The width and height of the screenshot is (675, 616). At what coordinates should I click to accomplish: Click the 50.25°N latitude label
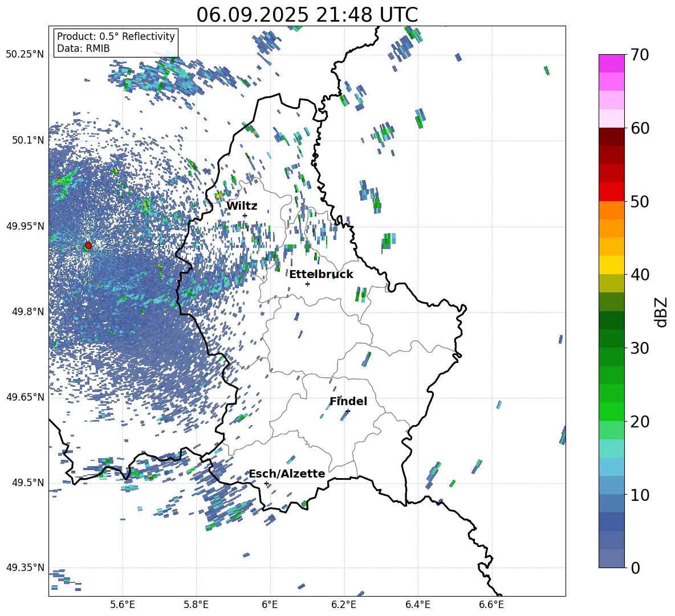(x=25, y=54)
